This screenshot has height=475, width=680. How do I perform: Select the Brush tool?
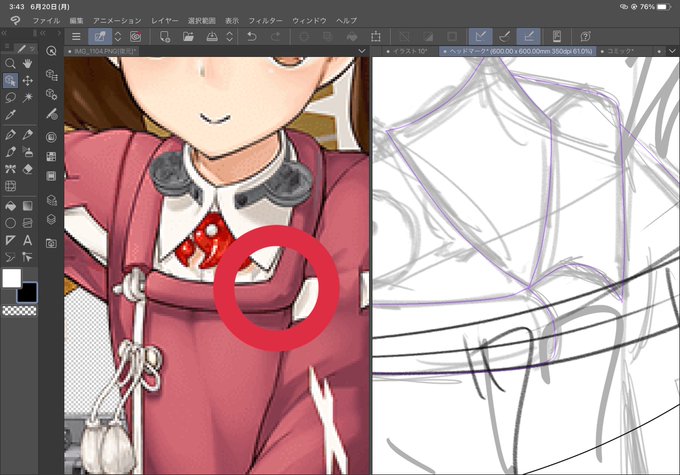pyautogui.click(x=10, y=151)
